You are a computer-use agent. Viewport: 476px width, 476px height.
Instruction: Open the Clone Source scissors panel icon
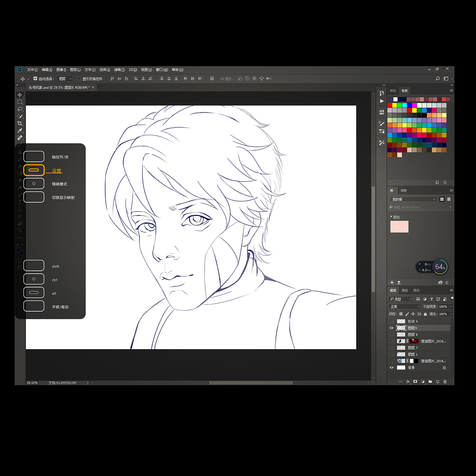coord(382,142)
